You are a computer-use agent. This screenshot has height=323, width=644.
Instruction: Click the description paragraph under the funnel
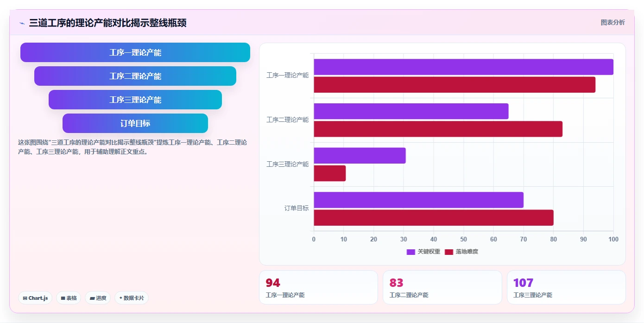[x=133, y=147]
